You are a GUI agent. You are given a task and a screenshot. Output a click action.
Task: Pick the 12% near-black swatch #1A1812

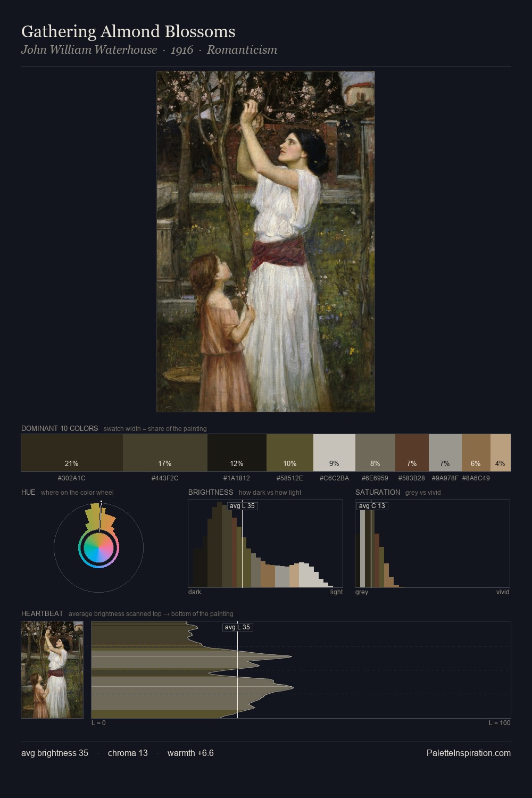(x=237, y=453)
